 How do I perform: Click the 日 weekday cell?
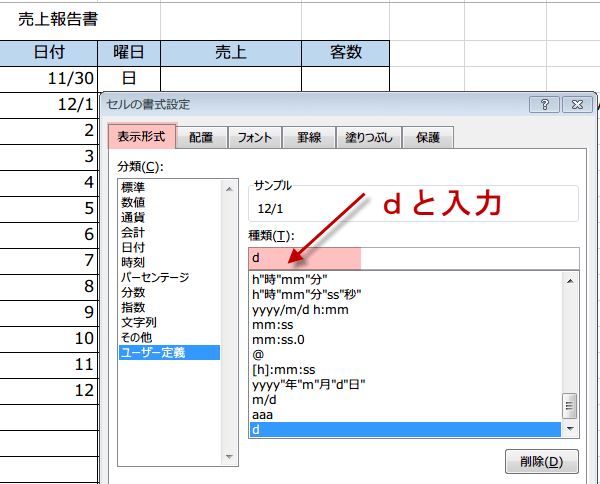click(129, 79)
